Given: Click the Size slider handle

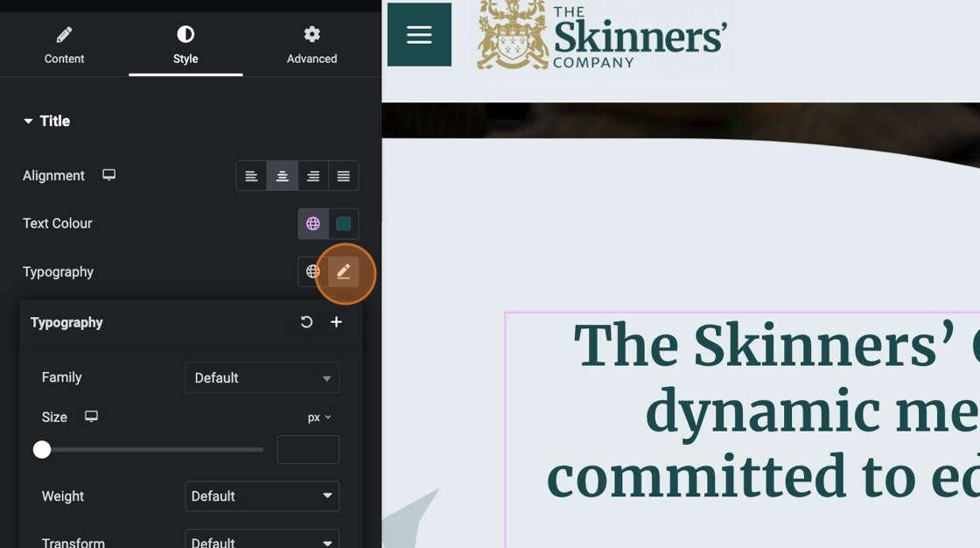Looking at the screenshot, I should click(x=42, y=449).
